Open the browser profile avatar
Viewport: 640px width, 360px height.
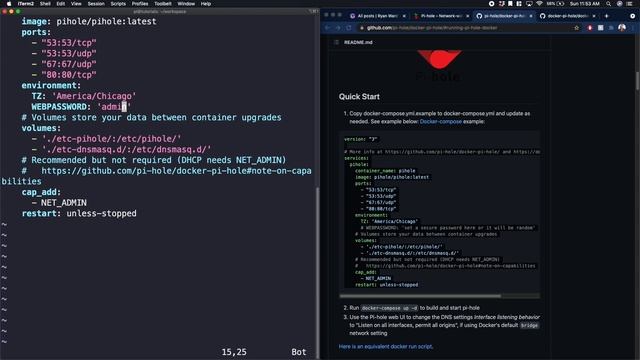click(622, 28)
